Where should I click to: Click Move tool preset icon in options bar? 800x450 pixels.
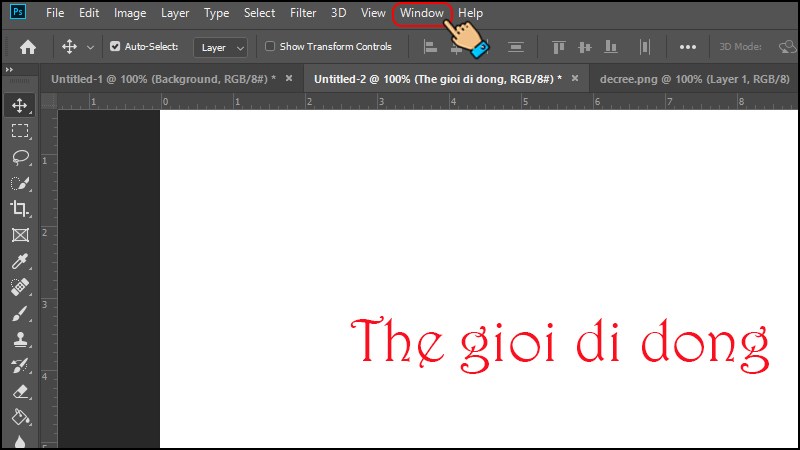(x=69, y=47)
